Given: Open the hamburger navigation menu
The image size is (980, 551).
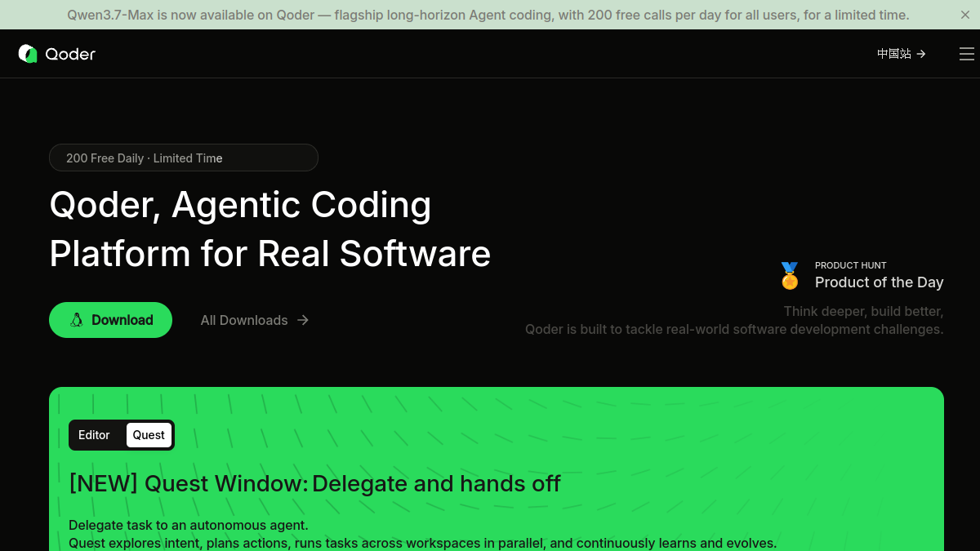Looking at the screenshot, I should tap(967, 54).
